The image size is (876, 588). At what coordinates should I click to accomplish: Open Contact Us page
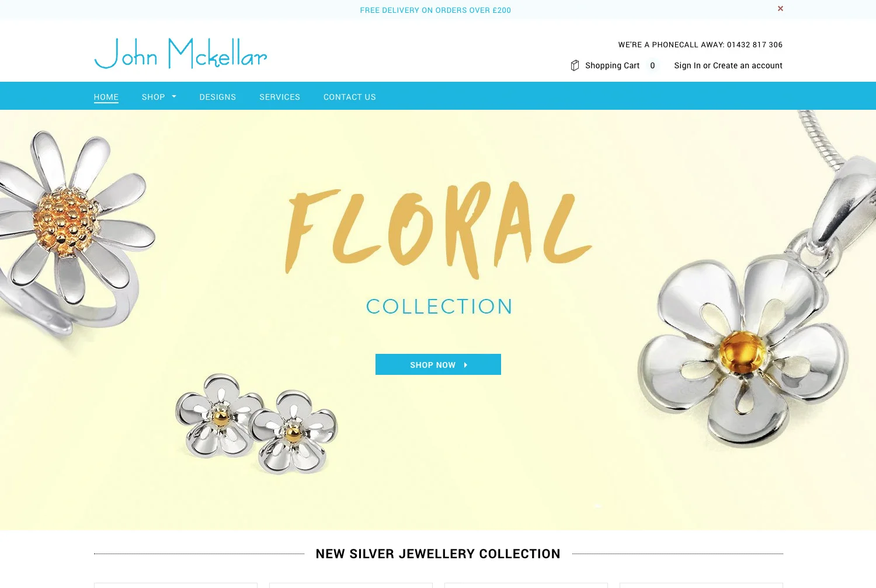point(350,97)
